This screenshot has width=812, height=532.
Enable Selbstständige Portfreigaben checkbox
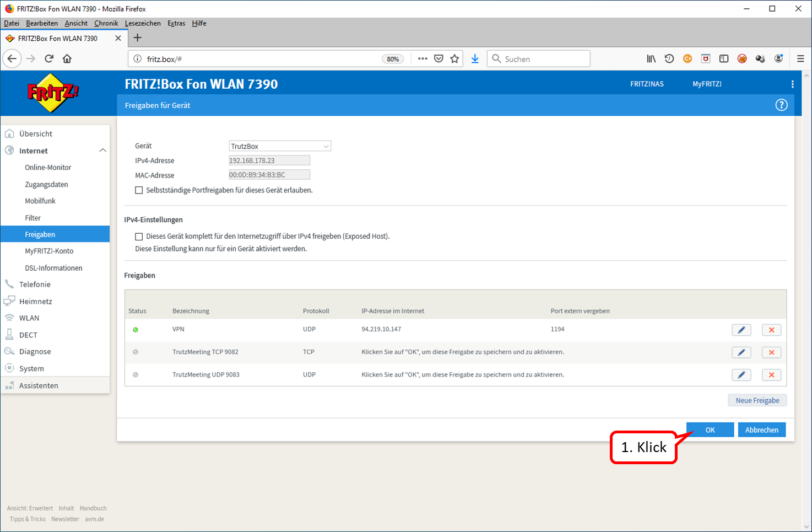pos(139,190)
